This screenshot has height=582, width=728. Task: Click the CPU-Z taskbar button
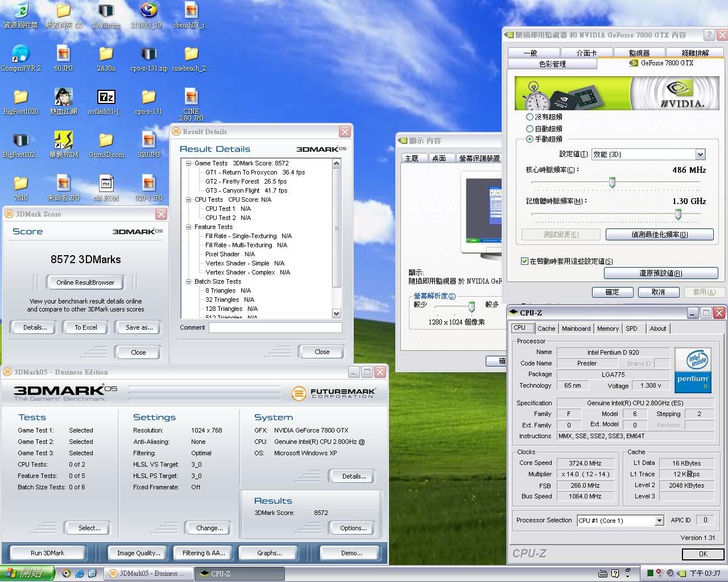pos(239,573)
